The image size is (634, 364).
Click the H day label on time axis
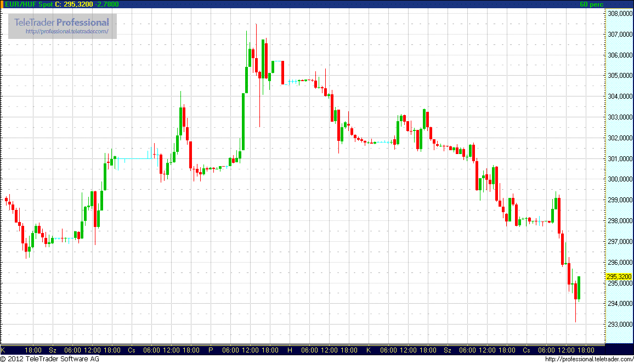[290, 350]
